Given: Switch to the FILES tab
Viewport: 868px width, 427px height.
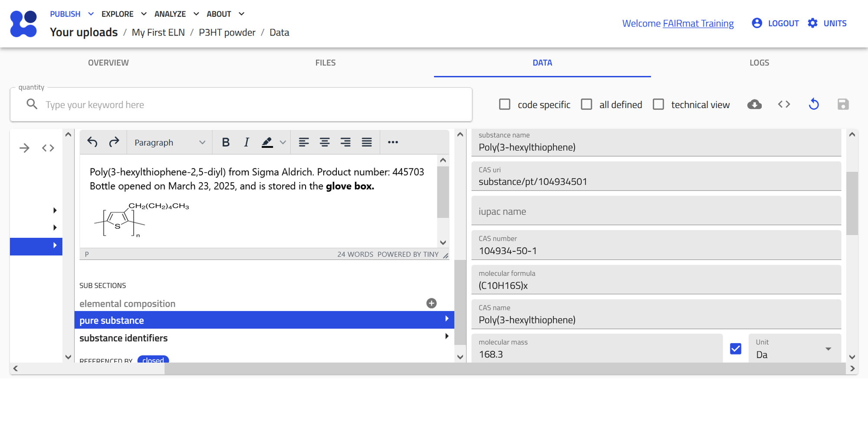Looking at the screenshot, I should click(325, 63).
